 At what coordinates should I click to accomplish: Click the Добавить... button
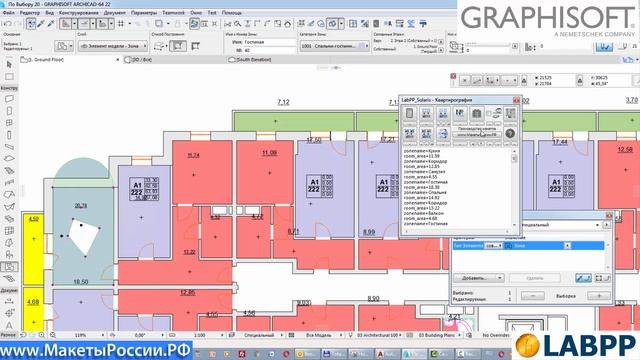click(x=475, y=278)
